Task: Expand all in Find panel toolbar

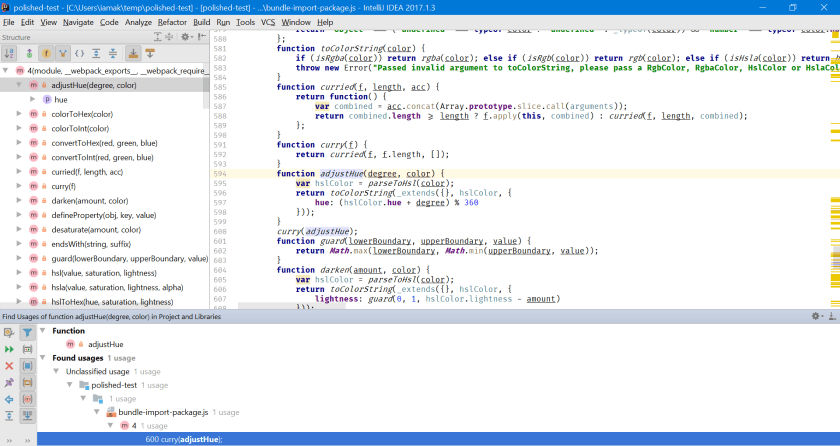Action: point(9,415)
